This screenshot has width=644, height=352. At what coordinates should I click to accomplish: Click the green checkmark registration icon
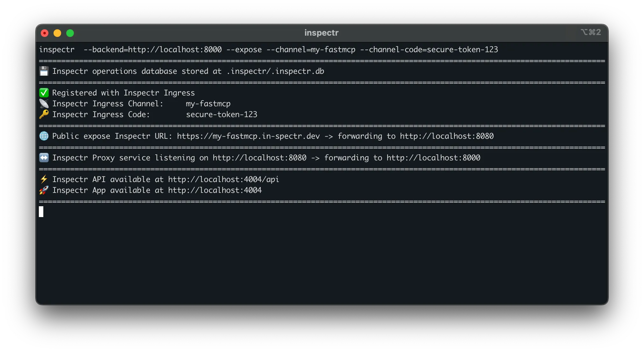(x=44, y=93)
